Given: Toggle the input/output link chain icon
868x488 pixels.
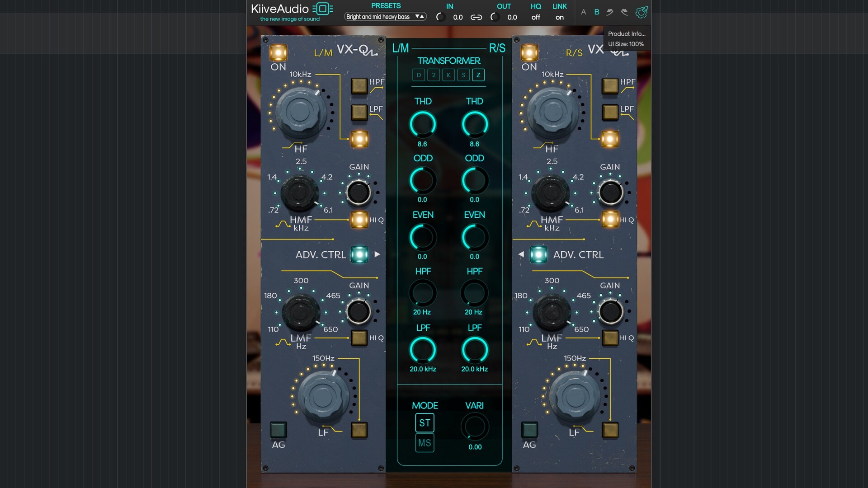Looking at the screenshot, I should click(476, 17).
